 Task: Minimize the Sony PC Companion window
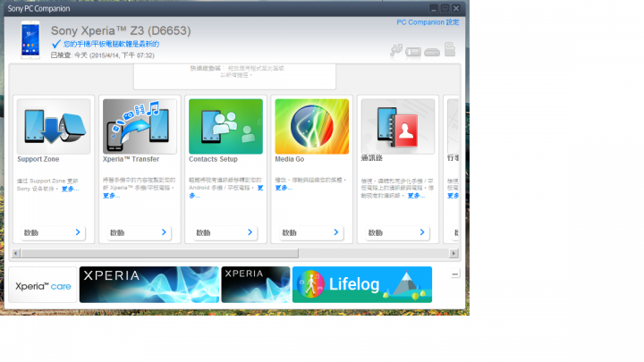434,9
